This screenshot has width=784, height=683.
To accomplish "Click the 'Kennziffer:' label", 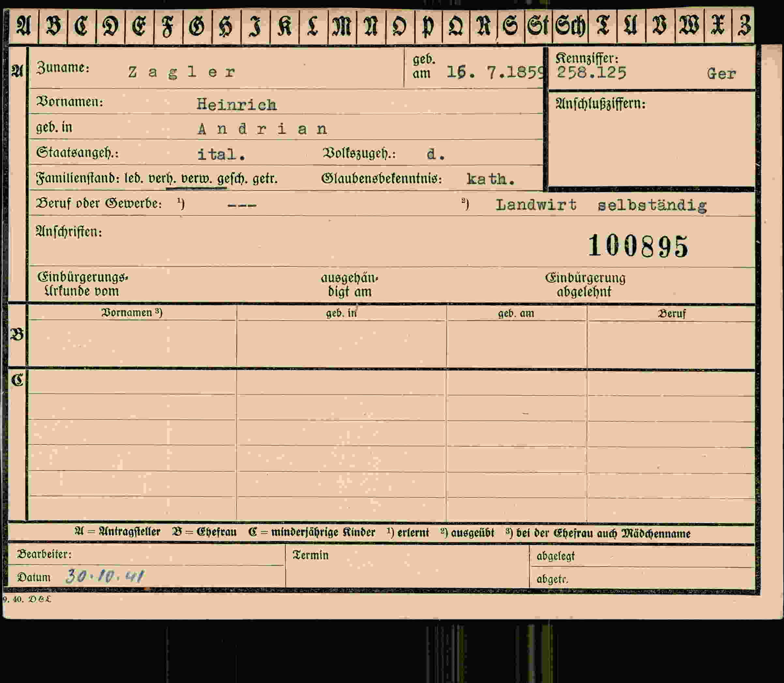I will [587, 58].
